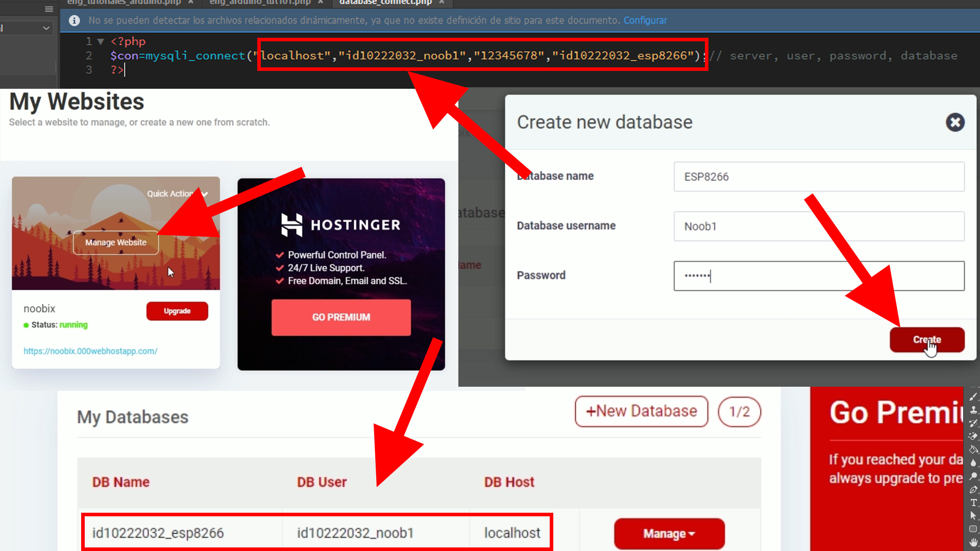Click the DB Name column header

pos(121,482)
